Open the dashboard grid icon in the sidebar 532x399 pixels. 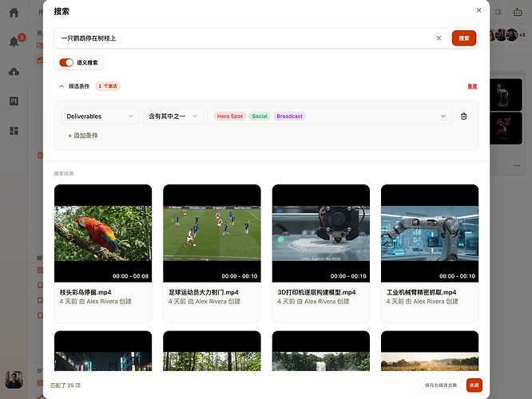14,131
